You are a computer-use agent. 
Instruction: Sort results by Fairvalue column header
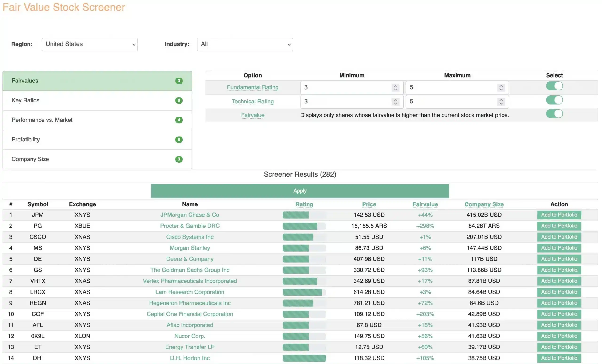point(425,204)
